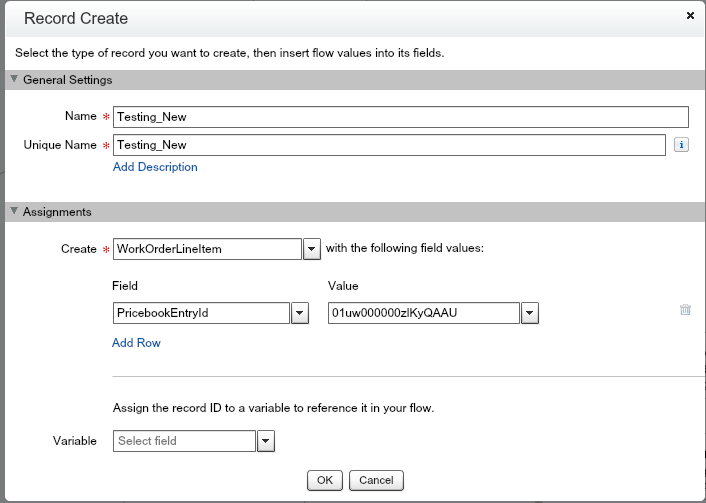The width and height of the screenshot is (706, 503).
Task: Focus the WorkOrderLineItem Create field
Action: coord(206,249)
